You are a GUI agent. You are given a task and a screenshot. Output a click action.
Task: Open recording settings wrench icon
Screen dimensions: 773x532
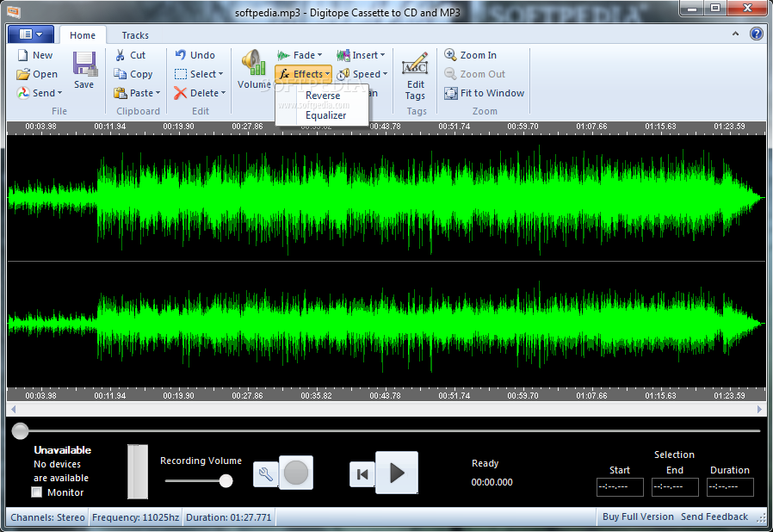pyautogui.click(x=266, y=474)
